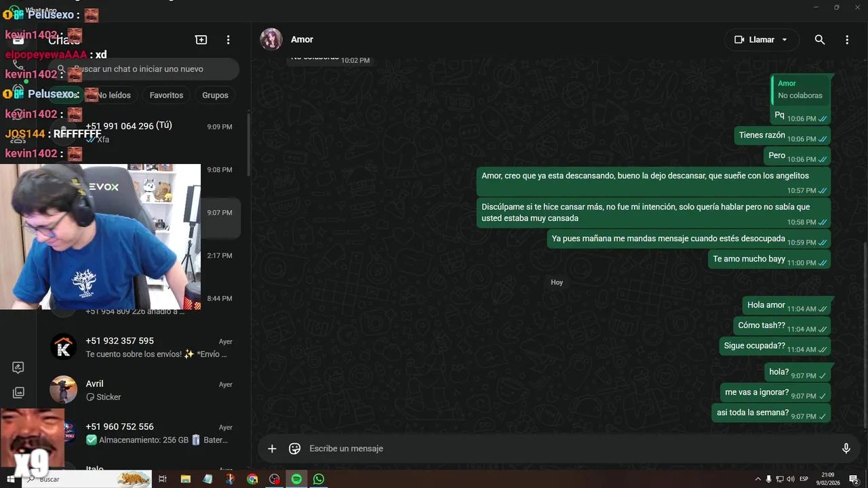Select the No leídos filter
Viewport: 868px width, 488px height.
[113, 96]
